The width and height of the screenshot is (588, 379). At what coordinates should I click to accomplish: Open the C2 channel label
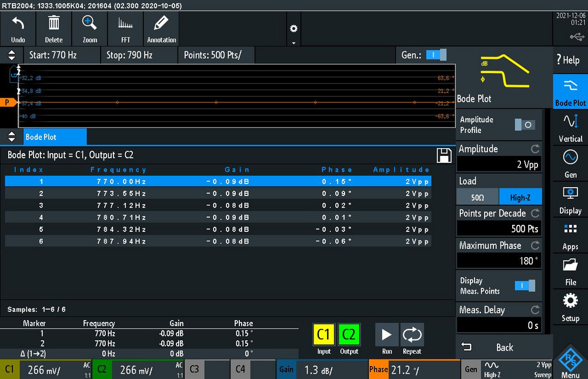pos(102,369)
